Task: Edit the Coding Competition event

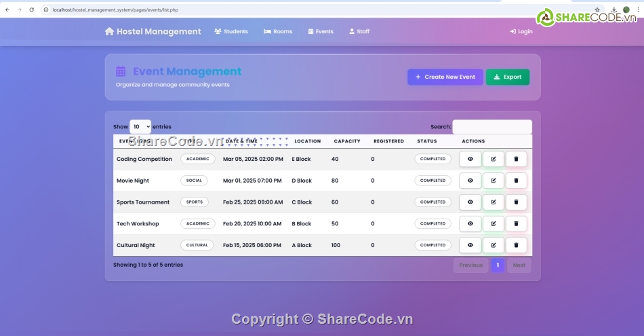Action: coord(493,160)
